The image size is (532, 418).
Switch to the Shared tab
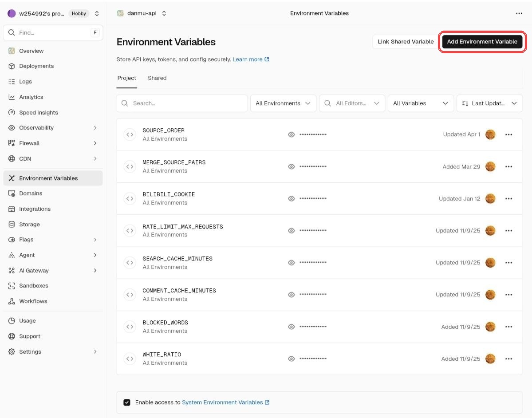tap(157, 78)
